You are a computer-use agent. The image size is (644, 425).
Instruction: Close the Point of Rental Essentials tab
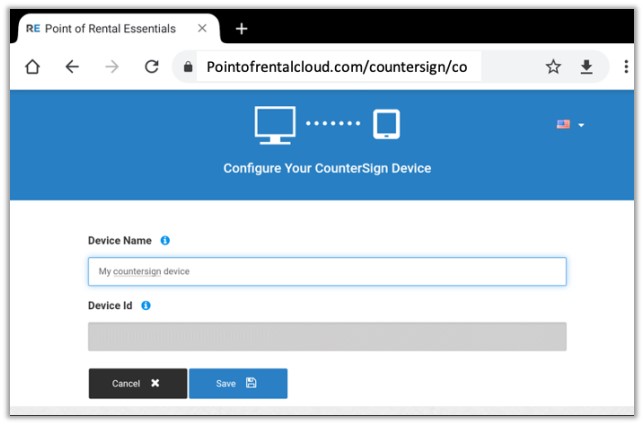202,28
